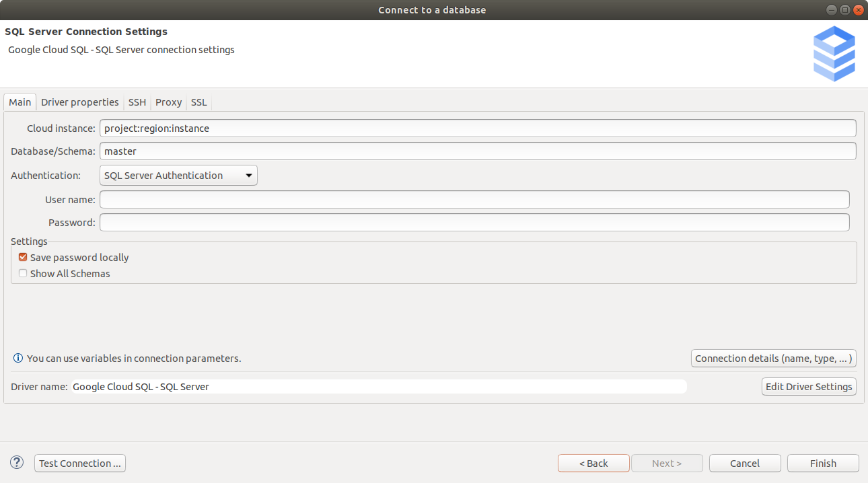Switch to the Proxy tab
This screenshot has height=483, width=868.
[168, 102]
